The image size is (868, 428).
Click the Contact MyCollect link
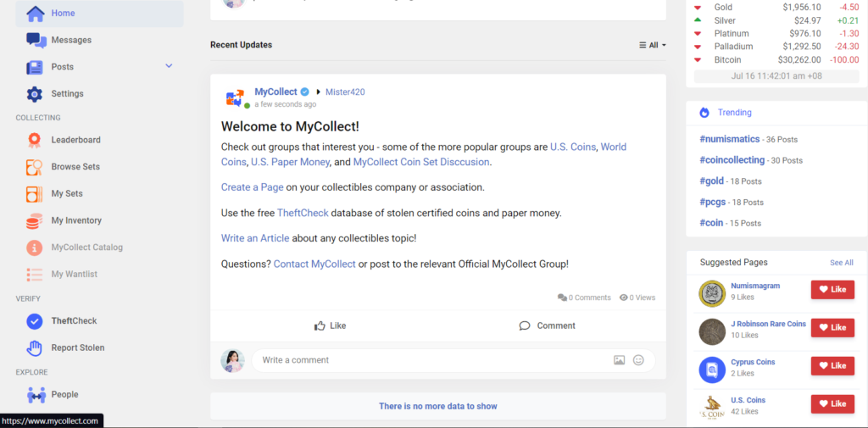tap(314, 264)
